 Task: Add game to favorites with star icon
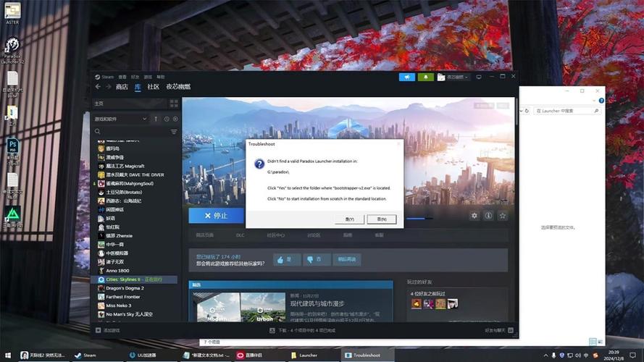click(502, 216)
